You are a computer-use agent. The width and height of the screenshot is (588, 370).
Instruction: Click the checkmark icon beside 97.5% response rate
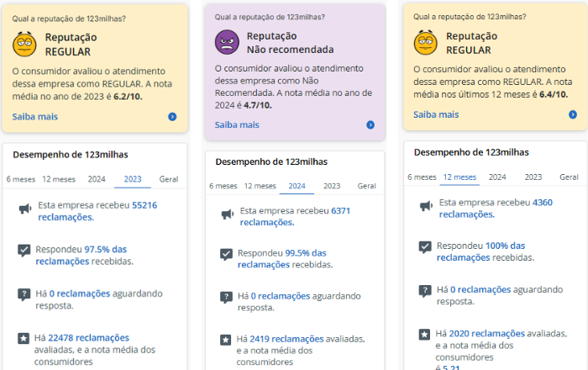click(x=24, y=249)
